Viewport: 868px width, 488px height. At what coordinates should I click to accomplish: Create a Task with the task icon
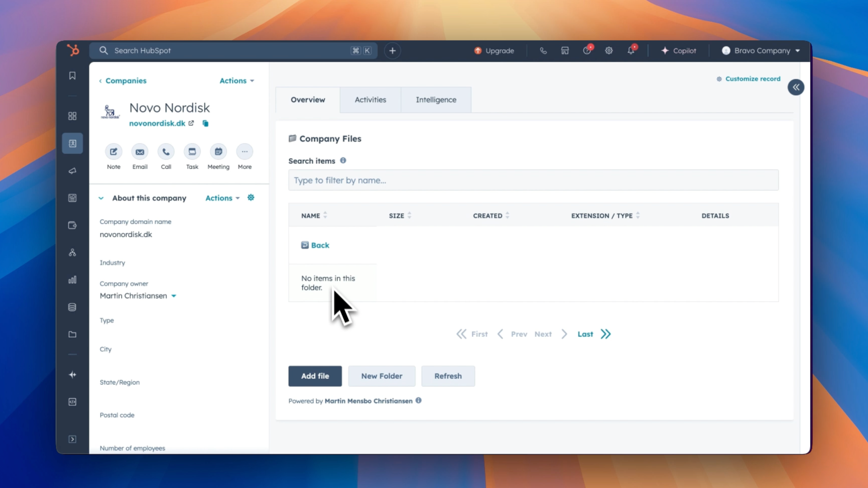tap(192, 152)
